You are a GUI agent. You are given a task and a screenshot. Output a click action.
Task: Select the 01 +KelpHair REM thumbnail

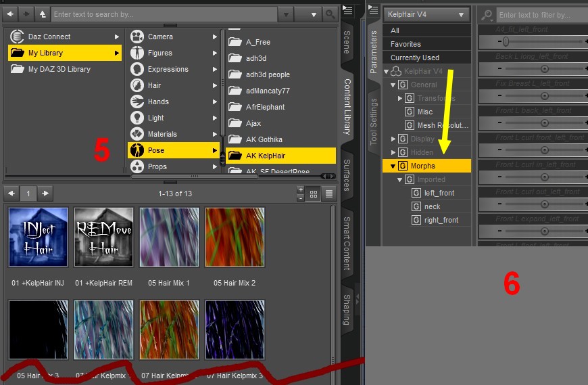pos(104,237)
